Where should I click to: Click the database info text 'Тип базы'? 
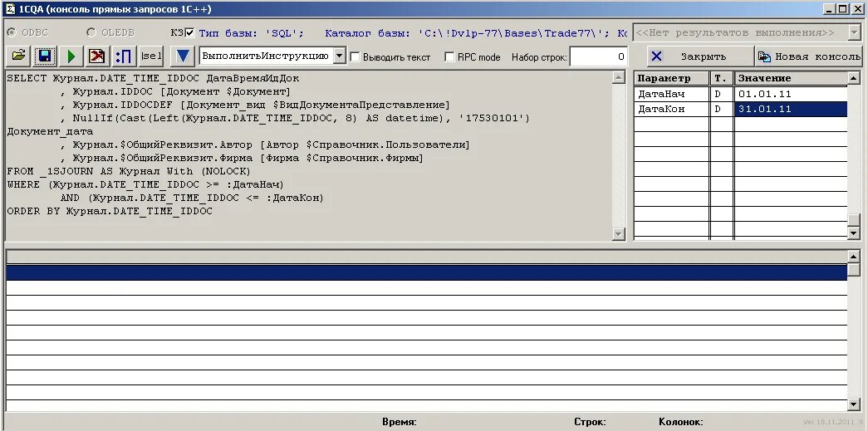tap(252, 32)
